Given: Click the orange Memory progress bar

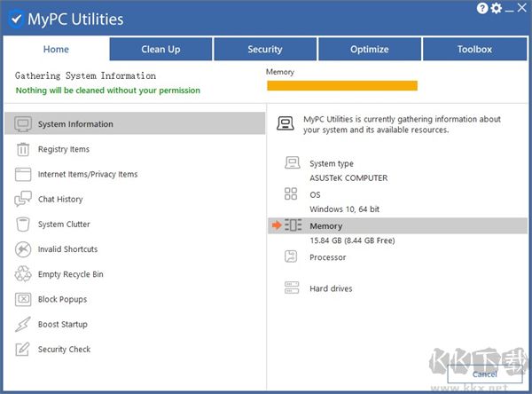Looking at the screenshot, I should pos(341,86).
